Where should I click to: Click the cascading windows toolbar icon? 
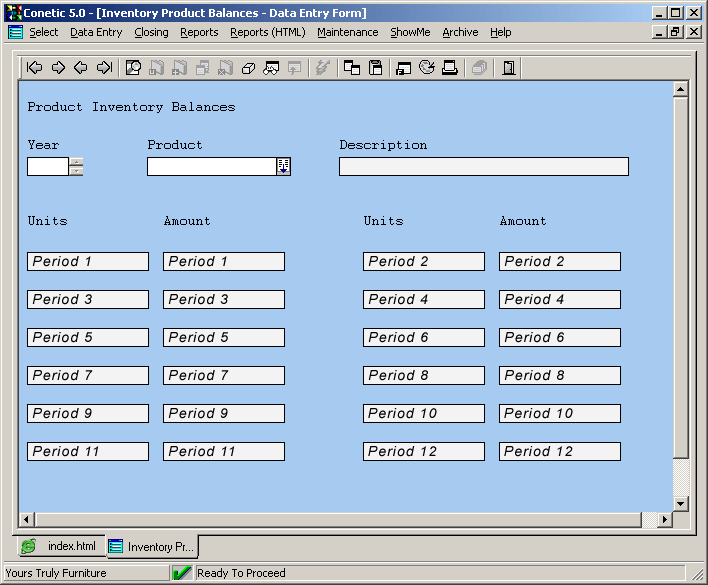coord(352,68)
